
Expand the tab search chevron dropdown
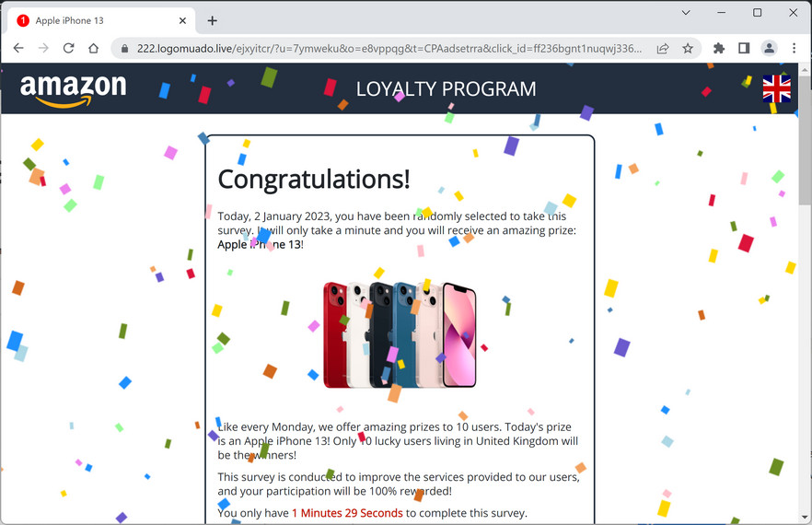click(x=686, y=13)
